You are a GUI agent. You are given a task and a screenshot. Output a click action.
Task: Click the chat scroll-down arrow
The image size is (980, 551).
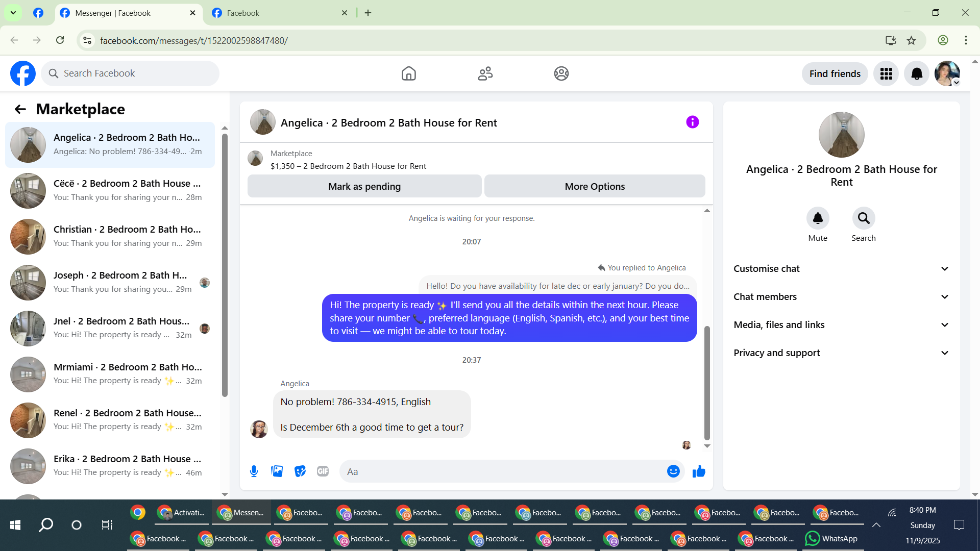coord(707,446)
